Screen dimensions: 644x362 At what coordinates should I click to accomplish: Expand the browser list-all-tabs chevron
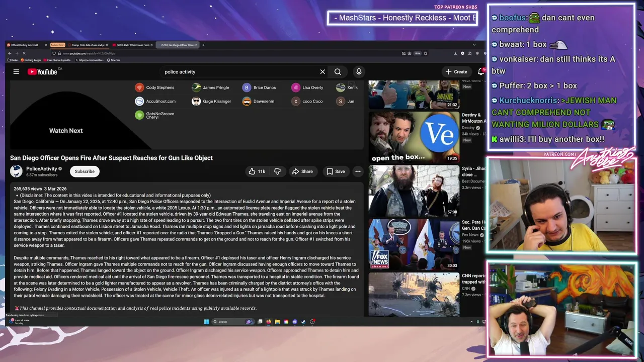[474, 45]
